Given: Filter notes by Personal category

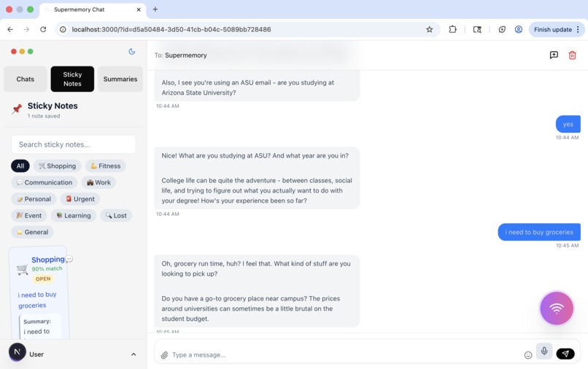Looking at the screenshot, I should point(34,199).
